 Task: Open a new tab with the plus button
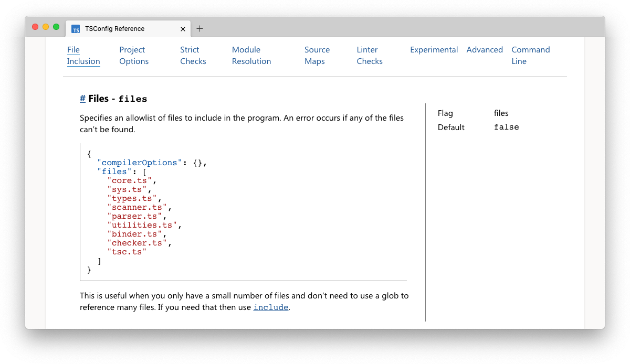tap(199, 29)
